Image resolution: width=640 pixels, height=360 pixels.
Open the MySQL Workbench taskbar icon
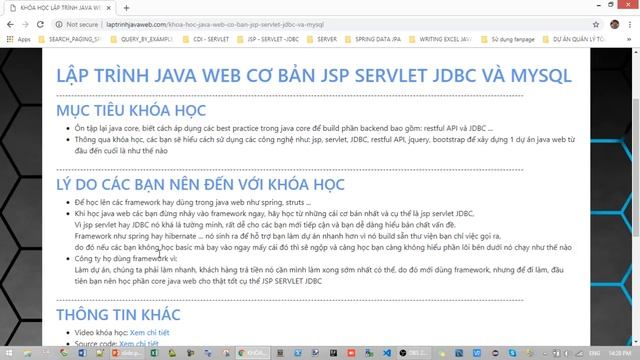pos(459,353)
